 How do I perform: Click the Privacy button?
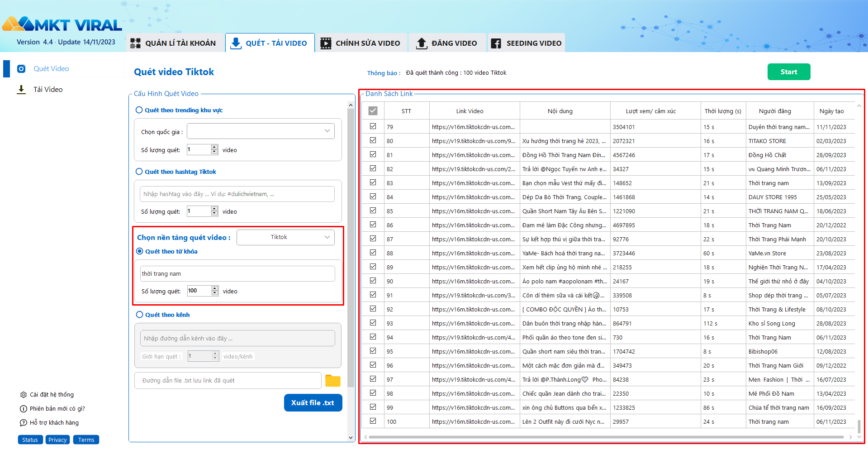pyautogui.click(x=57, y=440)
